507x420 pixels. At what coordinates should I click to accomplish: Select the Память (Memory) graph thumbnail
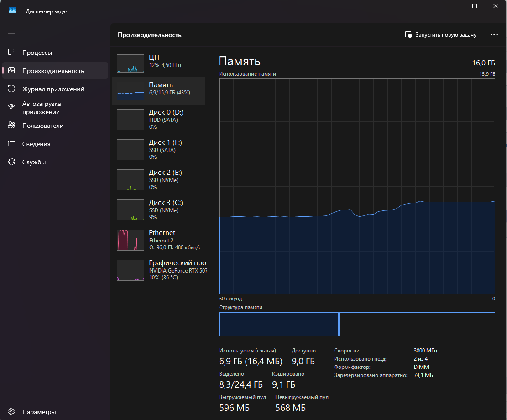click(x=130, y=90)
